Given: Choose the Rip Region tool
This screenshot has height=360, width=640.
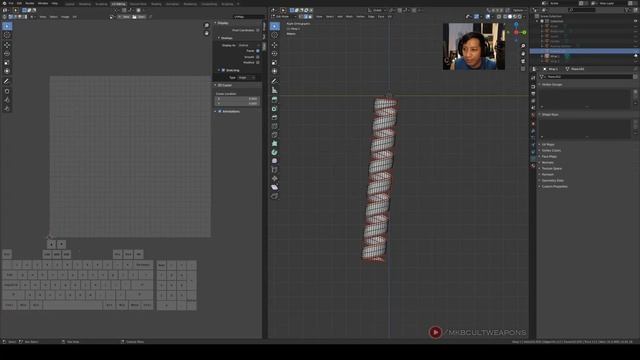Looking at the screenshot, I should (x=275, y=196).
